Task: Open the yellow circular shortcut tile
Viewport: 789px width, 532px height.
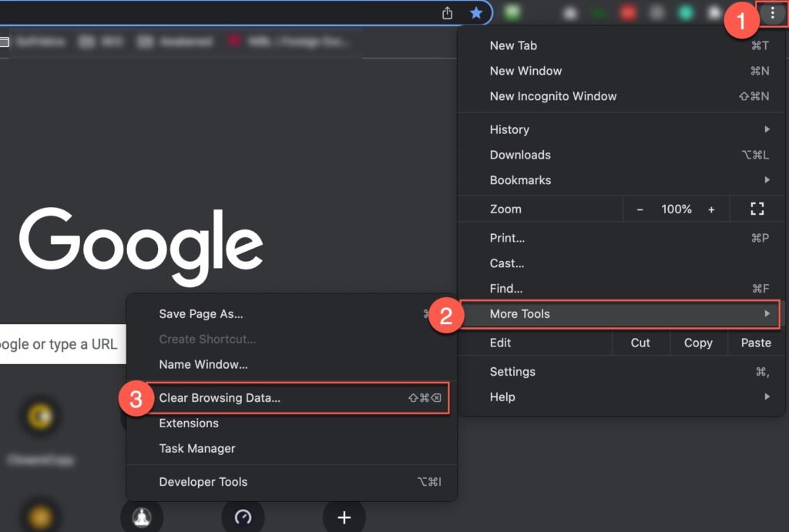Action: 40,416
